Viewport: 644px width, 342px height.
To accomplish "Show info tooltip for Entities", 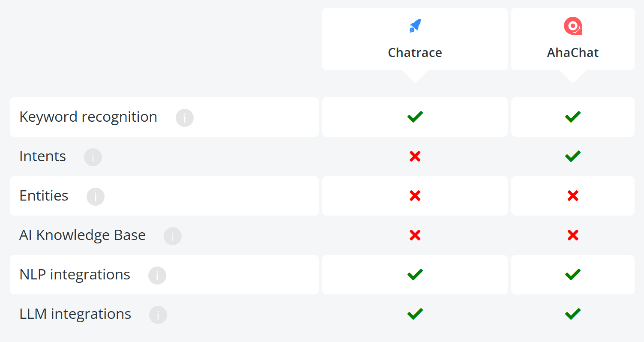I will (96, 197).
